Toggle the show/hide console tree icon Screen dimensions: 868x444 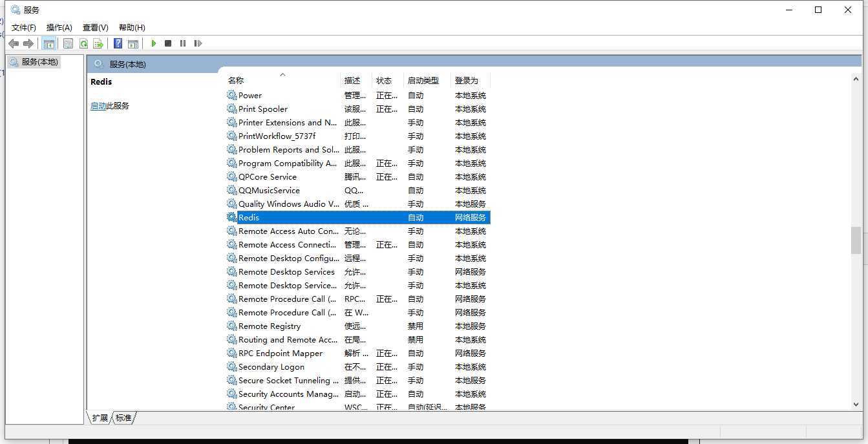click(48, 43)
